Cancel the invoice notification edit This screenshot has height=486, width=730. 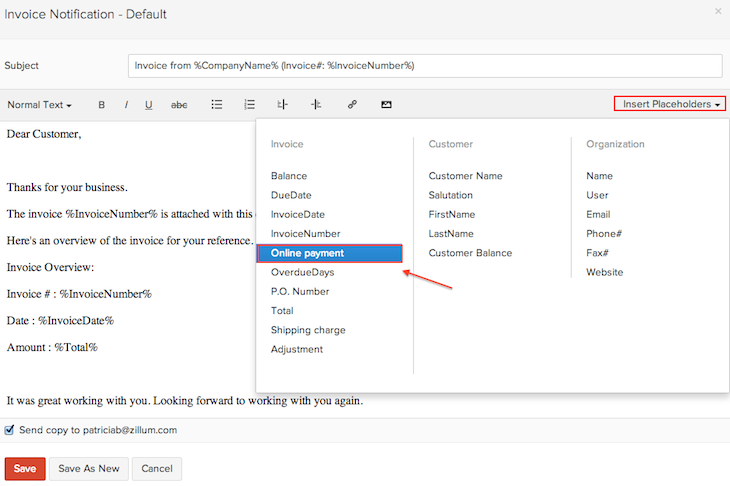pyautogui.click(x=156, y=468)
